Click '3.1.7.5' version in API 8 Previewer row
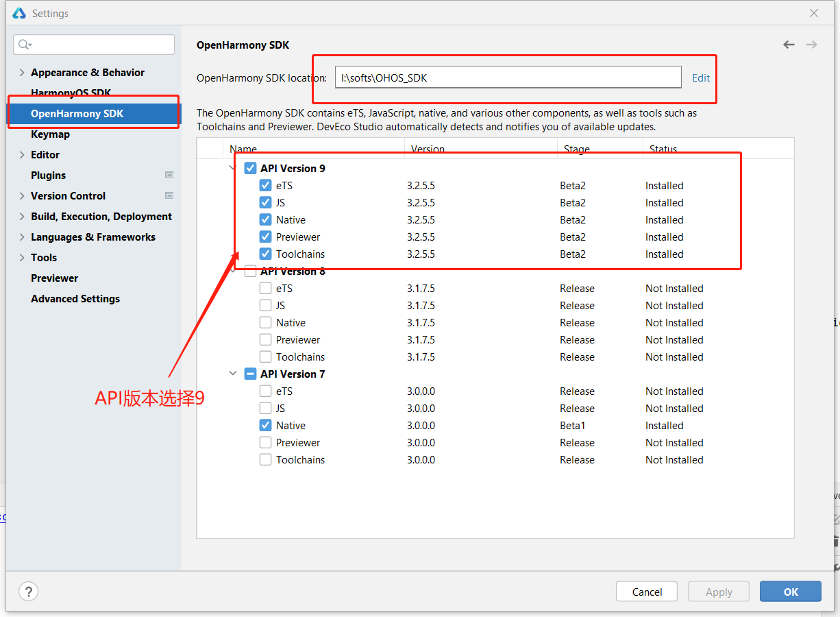The height and width of the screenshot is (617, 840). click(421, 340)
